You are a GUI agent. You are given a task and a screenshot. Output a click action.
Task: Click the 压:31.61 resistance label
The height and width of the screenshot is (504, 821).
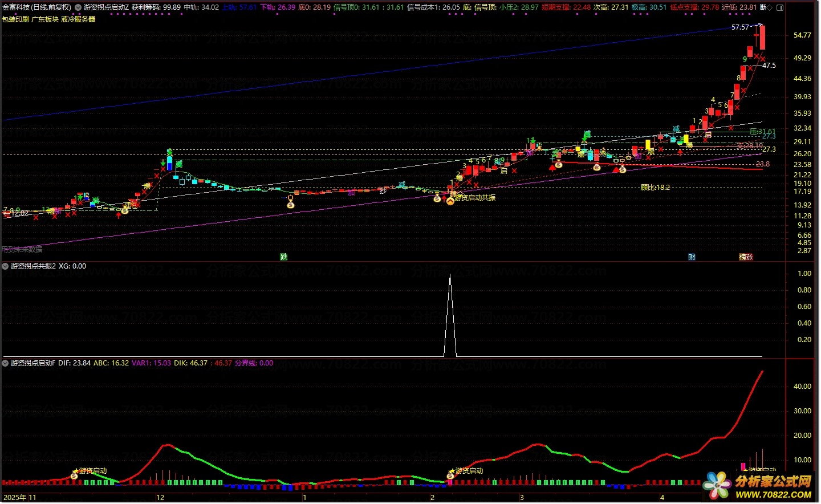(763, 132)
